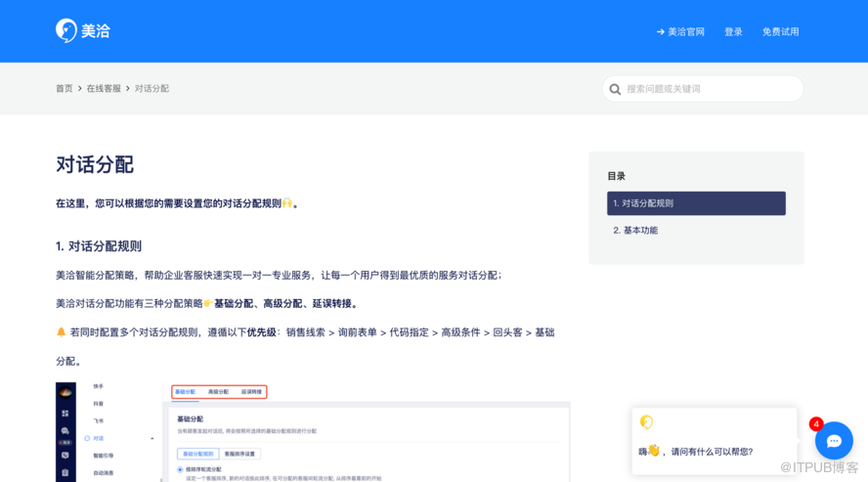
Task: Jump to 基本功能 in the table of contents
Action: tap(635, 231)
